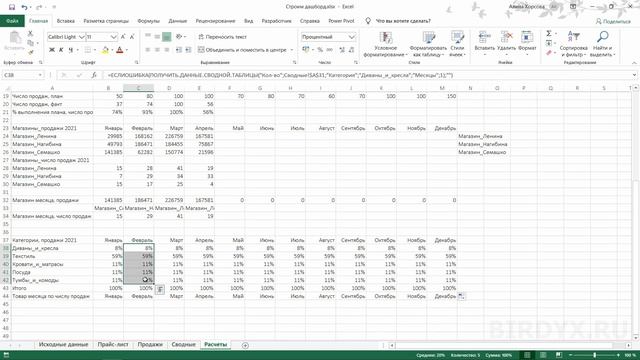Toggle middle vertical alignment
The width and height of the screenshot is (640, 360).
pos(157,37)
